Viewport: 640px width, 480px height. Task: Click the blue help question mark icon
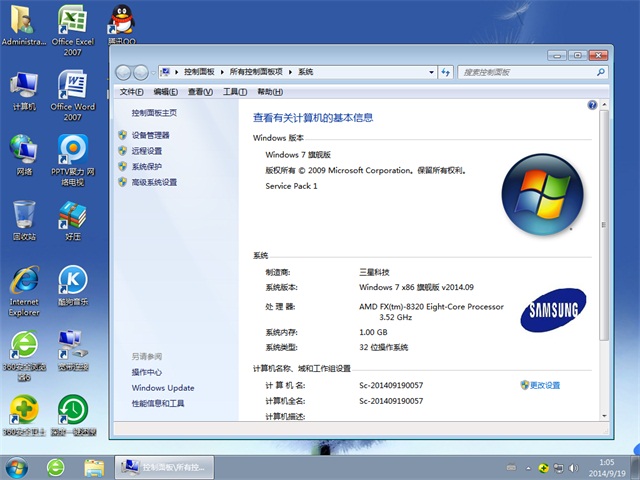(x=592, y=104)
